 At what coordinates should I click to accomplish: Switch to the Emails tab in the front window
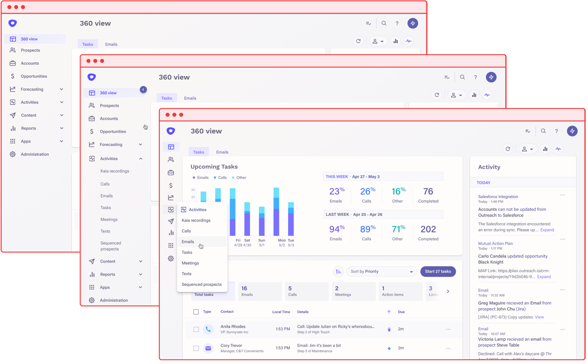click(x=222, y=152)
